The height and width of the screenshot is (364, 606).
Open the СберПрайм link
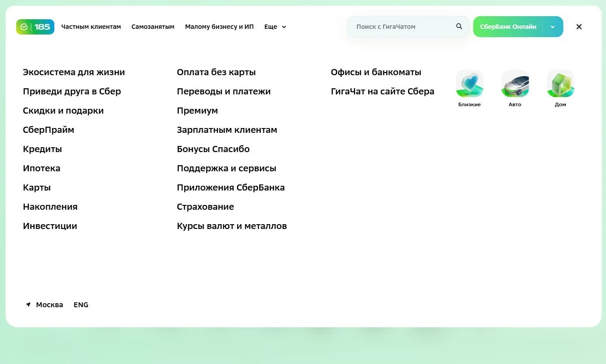point(49,130)
